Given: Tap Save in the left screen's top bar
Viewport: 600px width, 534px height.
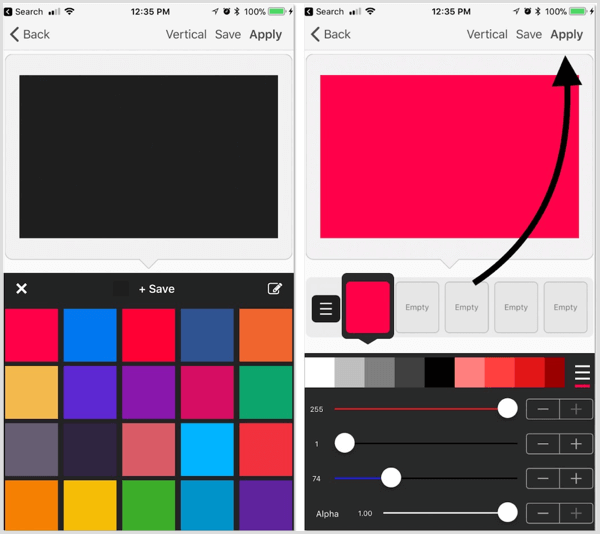Looking at the screenshot, I should click(228, 34).
